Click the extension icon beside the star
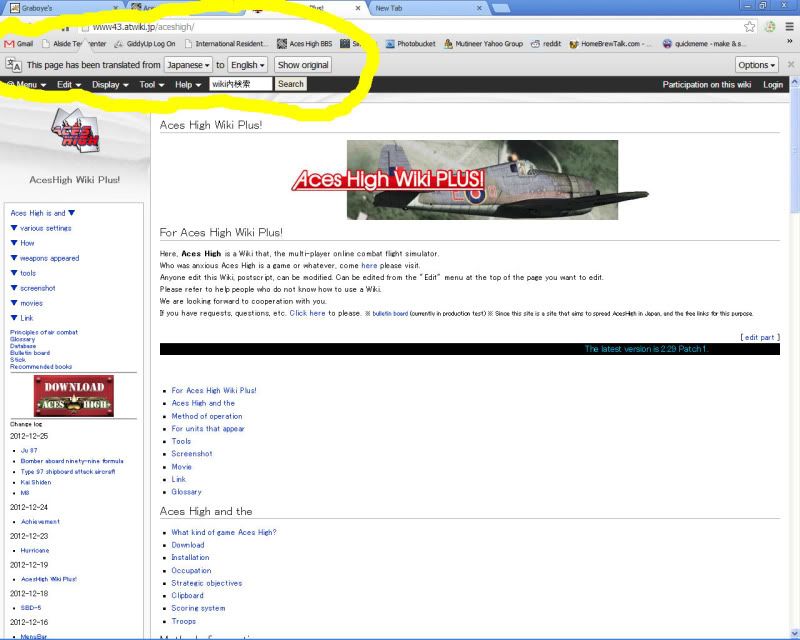Viewport: 800px width, 640px height. (770, 27)
